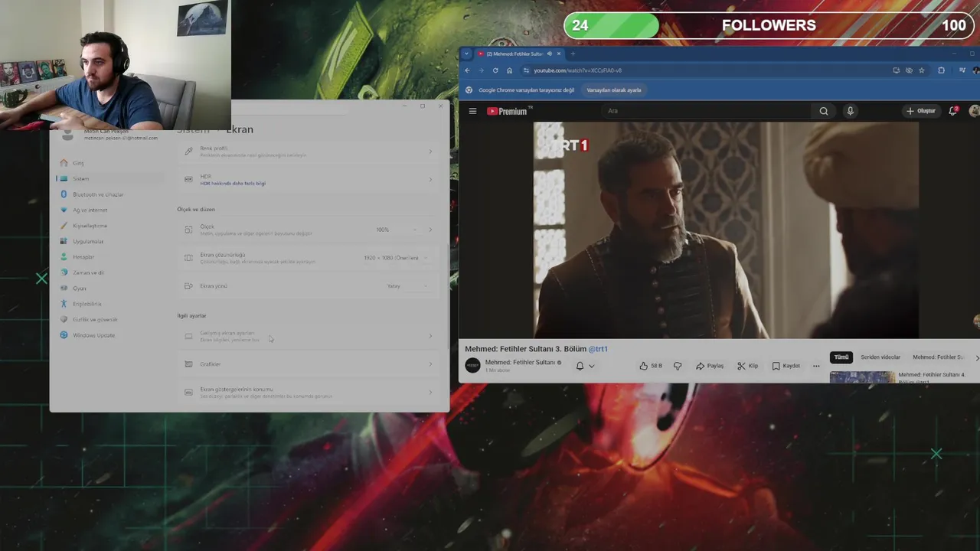Open the channel avatar of Mehmed: Fetihler Sultanı
Screen dimensions: 980x551
(x=472, y=365)
